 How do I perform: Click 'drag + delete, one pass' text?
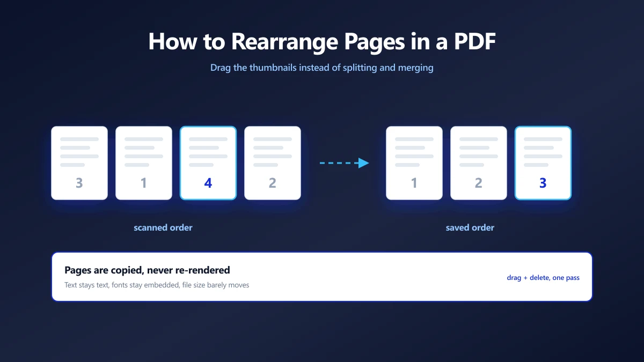pos(543,278)
